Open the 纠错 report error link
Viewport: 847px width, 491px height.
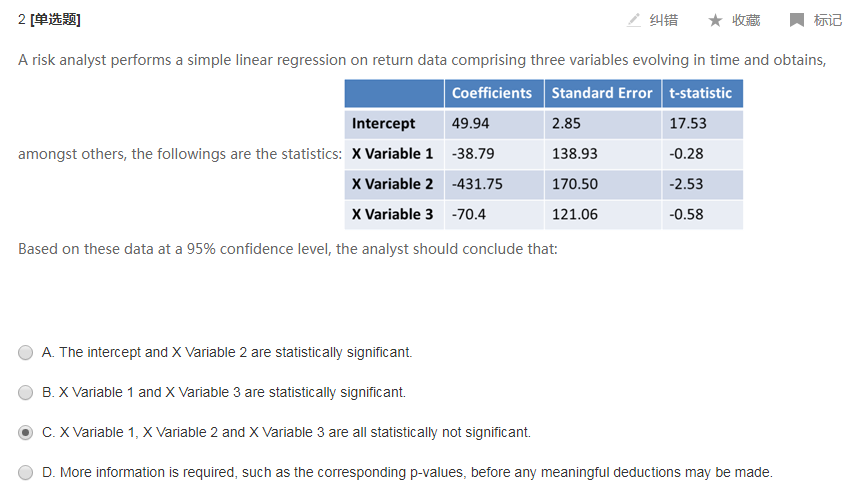point(663,21)
